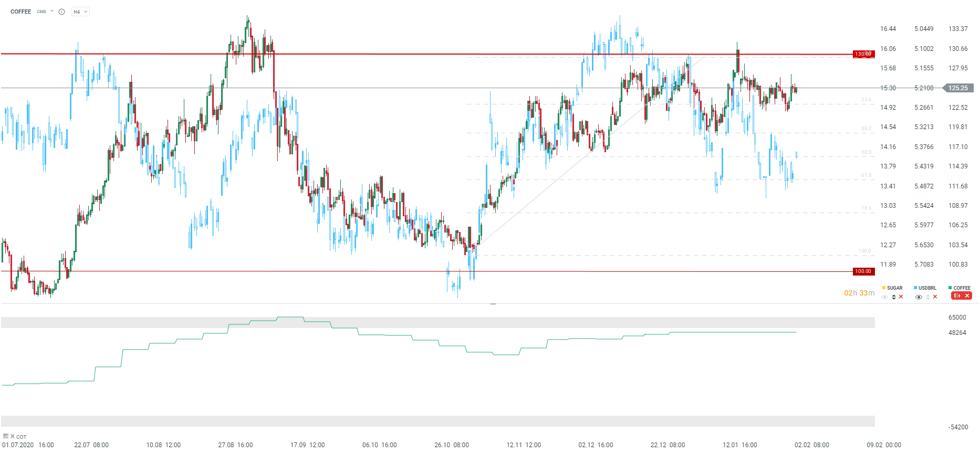The height and width of the screenshot is (454, 980).
Task: Click the 133.37 price axis value
Action: (958, 29)
